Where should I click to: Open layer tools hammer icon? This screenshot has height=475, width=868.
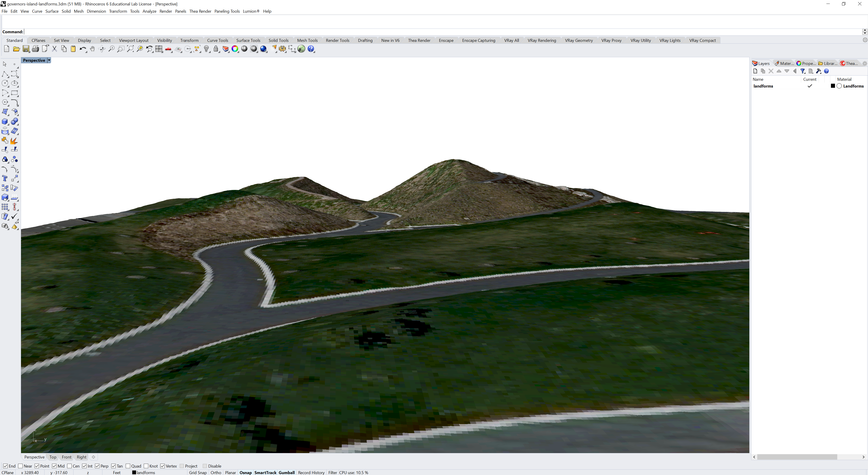(x=818, y=71)
